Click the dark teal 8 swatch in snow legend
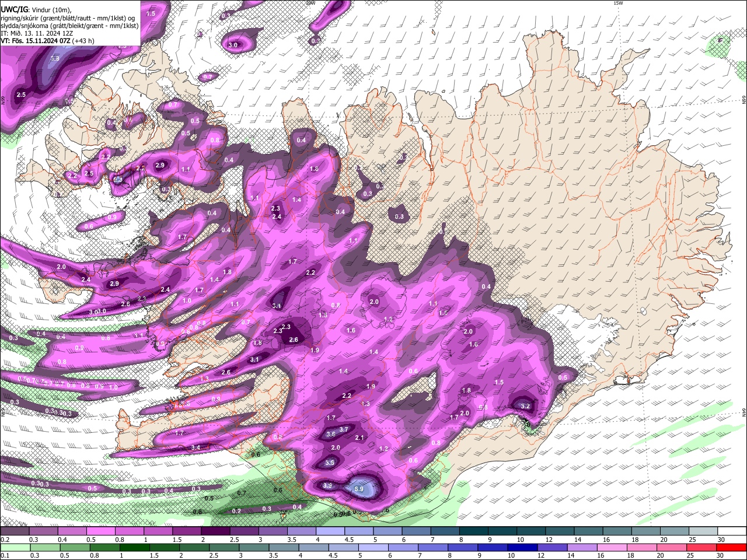 473,531
